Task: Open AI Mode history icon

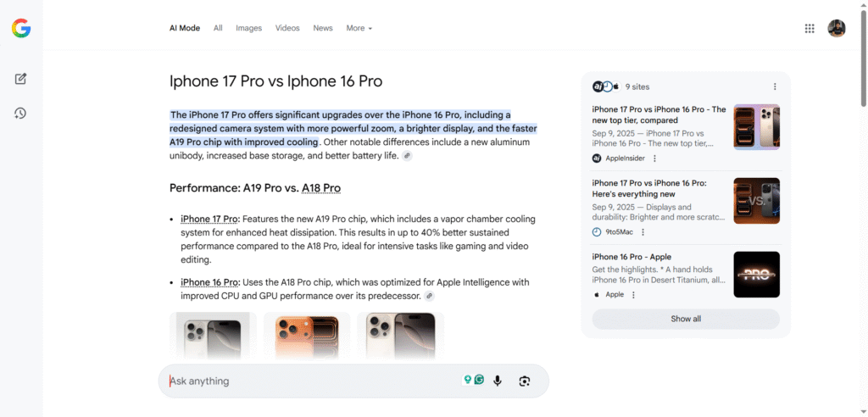Action: [20, 114]
